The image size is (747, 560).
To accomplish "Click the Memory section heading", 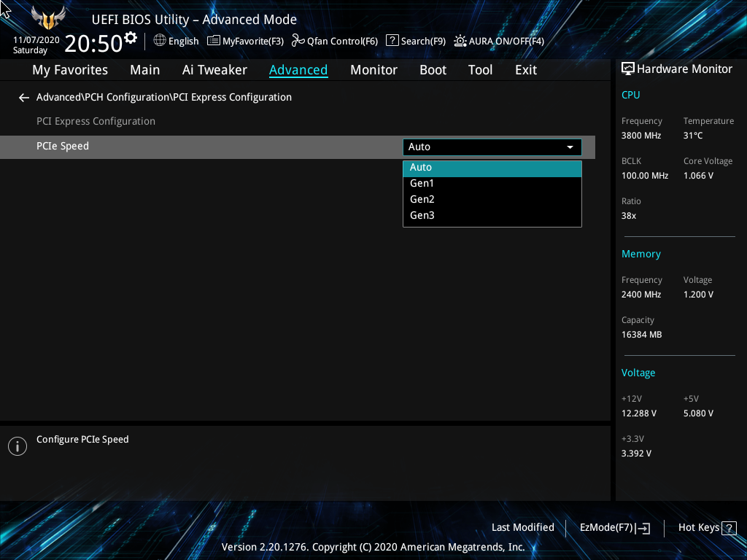I will pos(640,254).
